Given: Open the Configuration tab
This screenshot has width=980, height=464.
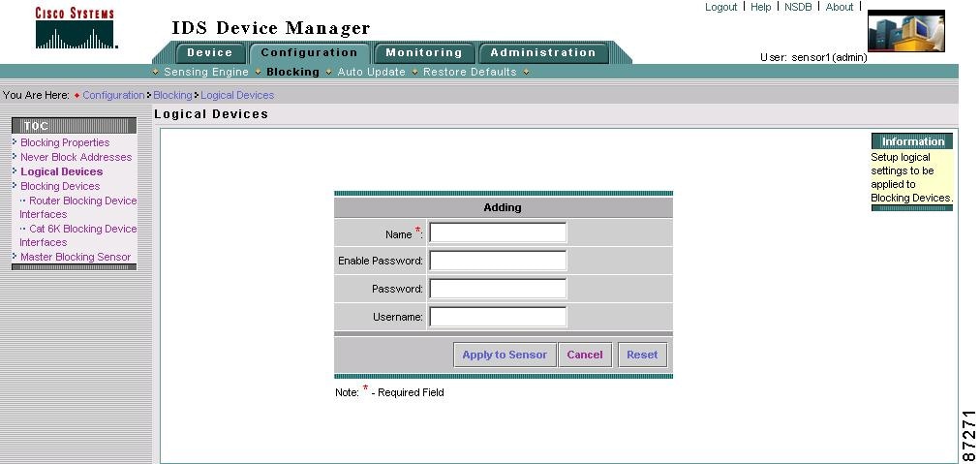Looking at the screenshot, I should pos(309,53).
